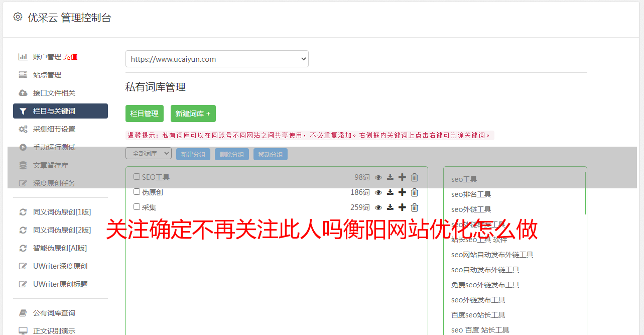Add keywords to 伪原创 with plus icon
Screen dimensions: 644x335
click(x=402, y=192)
